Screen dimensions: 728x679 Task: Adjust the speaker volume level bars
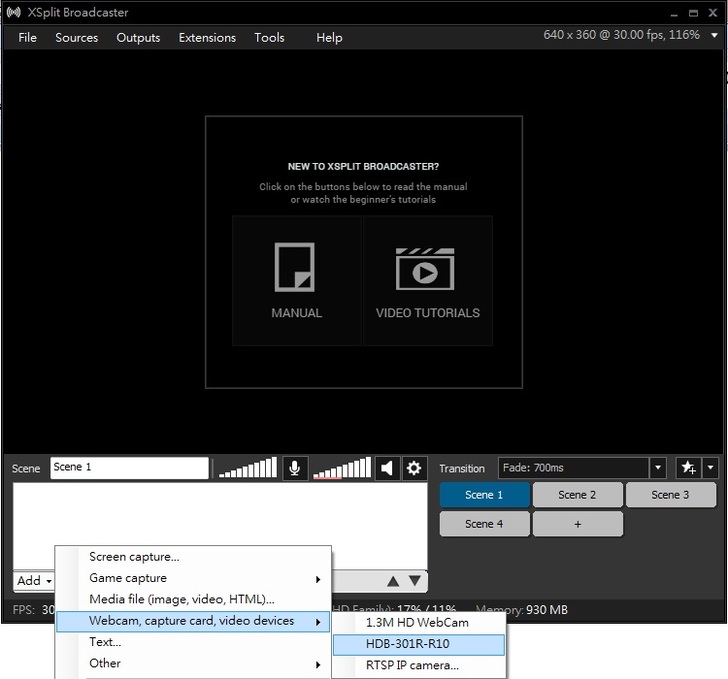click(x=341, y=468)
